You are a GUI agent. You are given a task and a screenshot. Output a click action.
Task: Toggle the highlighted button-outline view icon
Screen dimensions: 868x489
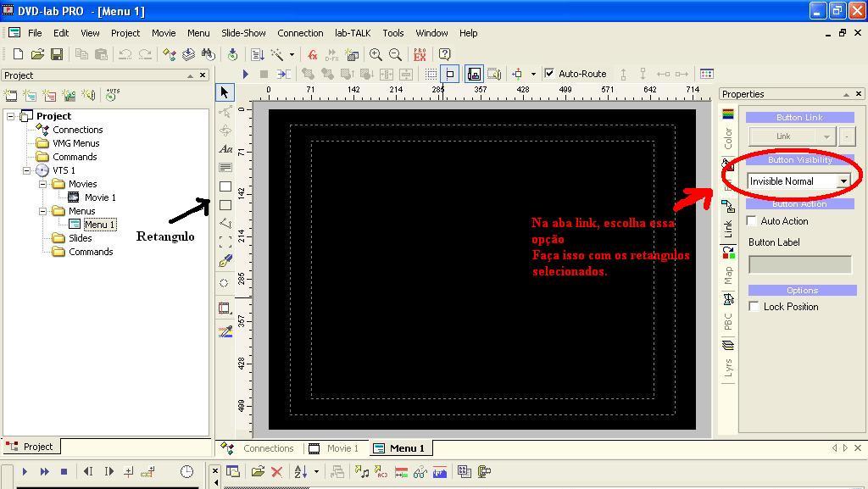click(450, 74)
